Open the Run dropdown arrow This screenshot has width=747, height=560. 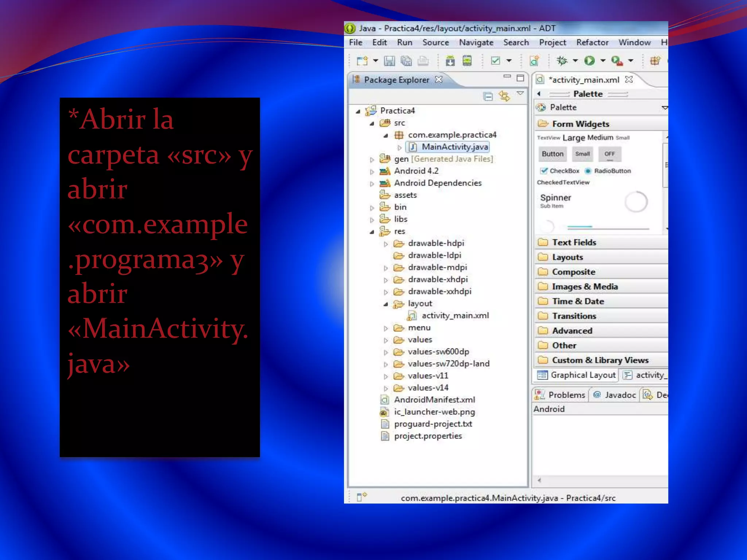click(x=603, y=61)
